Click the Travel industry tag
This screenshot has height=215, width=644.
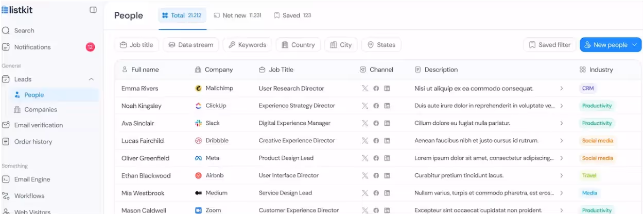589,175
